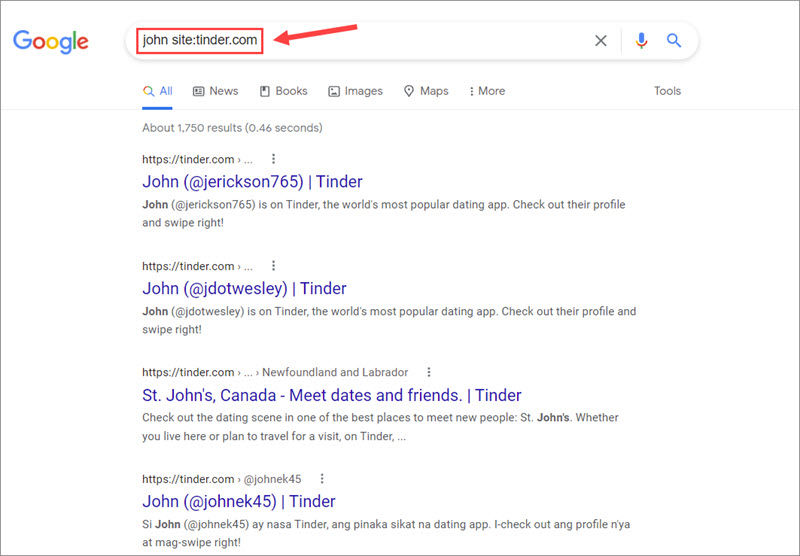
Task: Click the snippet mentioning @jdotwesley is on Tinder
Action: [389, 320]
